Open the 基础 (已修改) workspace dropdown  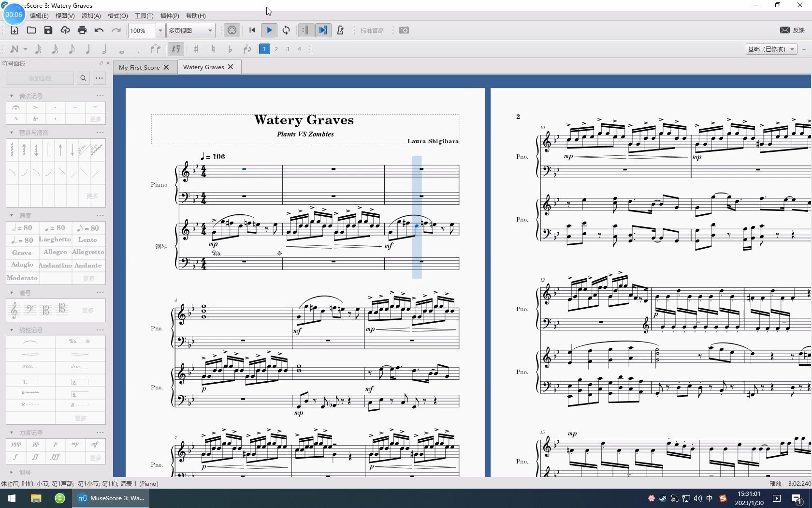pos(771,49)
